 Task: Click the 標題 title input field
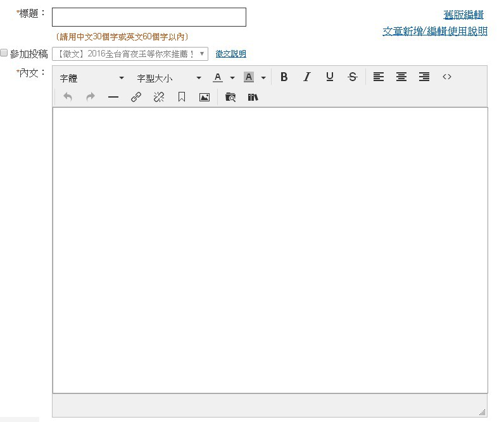point(149,17)
